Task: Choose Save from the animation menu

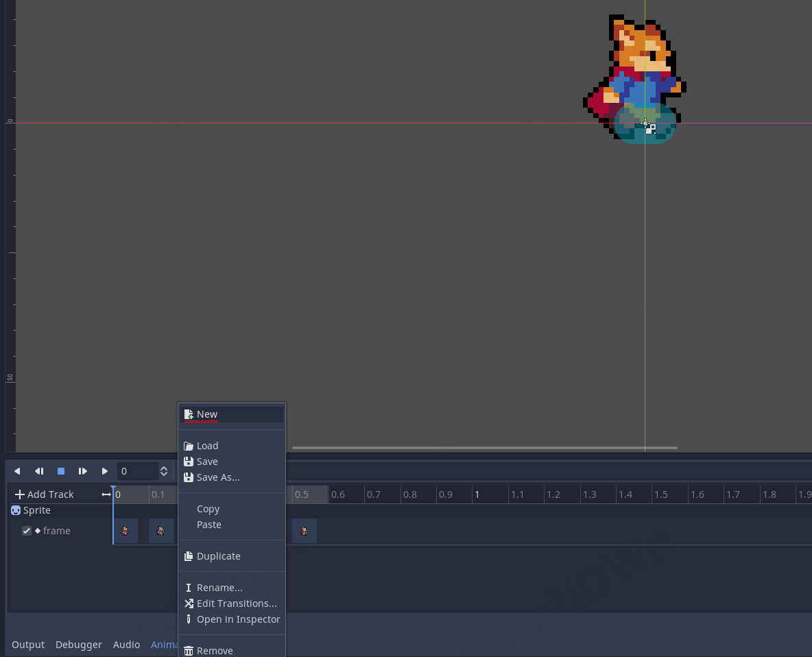Action: coord(232,462)
